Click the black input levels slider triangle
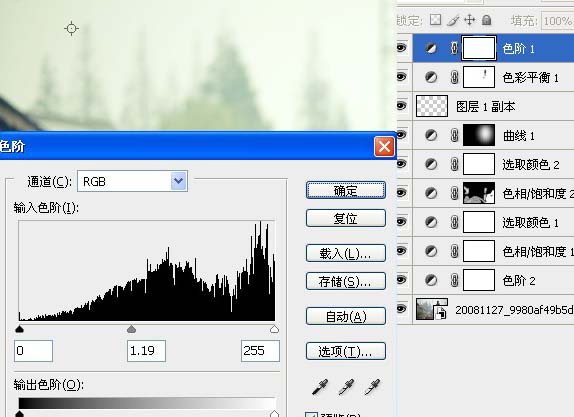Viewport: 574px width, 417px height. tap(19, 329)
